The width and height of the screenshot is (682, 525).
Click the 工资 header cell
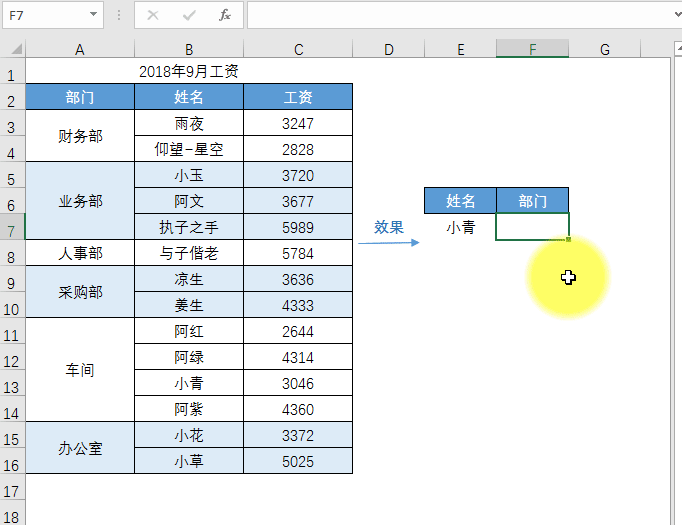(x=298, y=97)
